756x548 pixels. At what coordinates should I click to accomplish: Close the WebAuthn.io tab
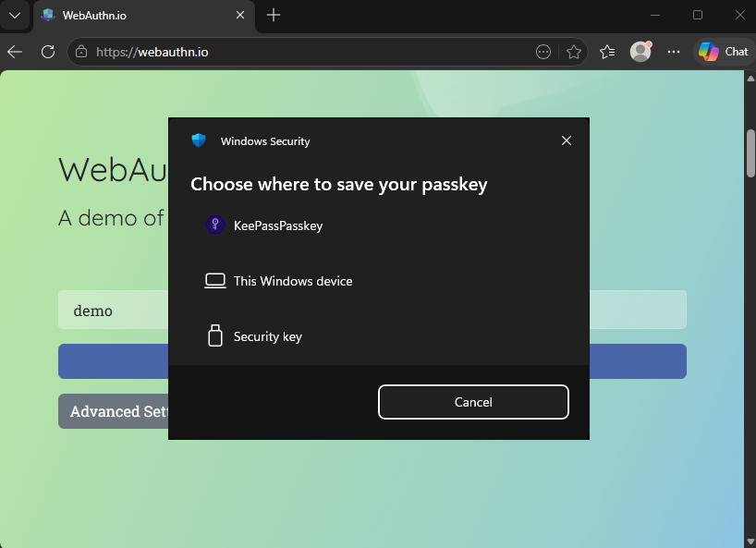pyautogui.click(x=240, y=16)
